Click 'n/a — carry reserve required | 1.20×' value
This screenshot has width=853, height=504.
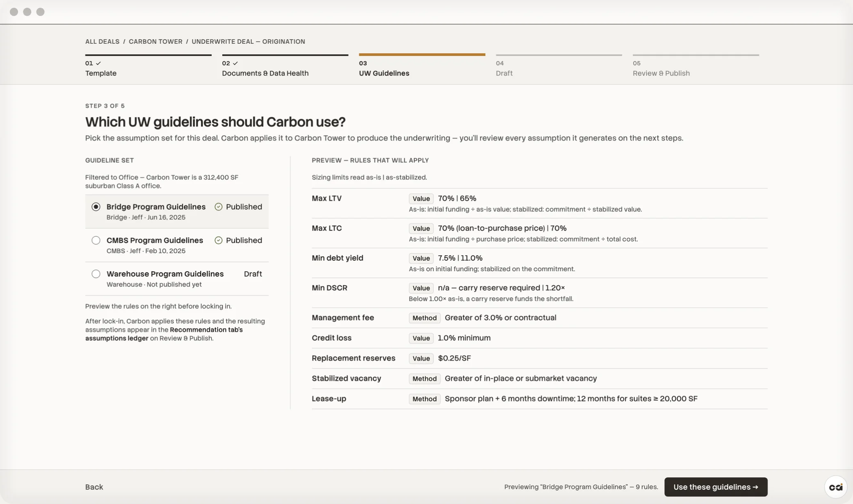coord(501,288)
